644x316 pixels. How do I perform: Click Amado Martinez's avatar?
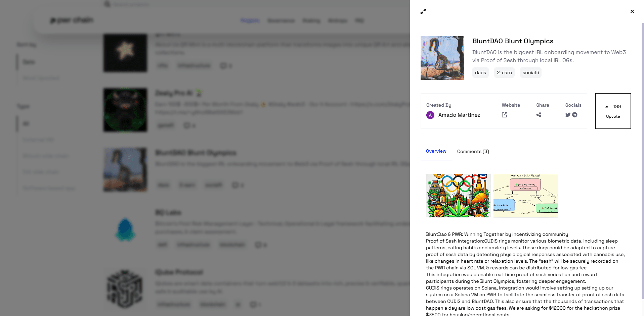(x=430, y=115)
